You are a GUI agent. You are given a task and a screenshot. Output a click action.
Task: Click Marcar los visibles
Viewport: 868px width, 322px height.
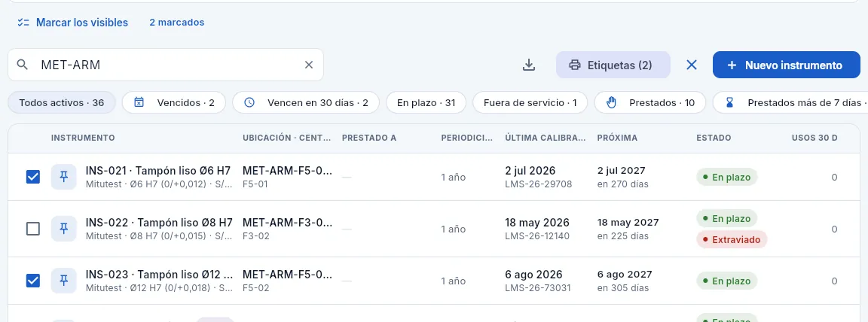[x=72, y=23]
